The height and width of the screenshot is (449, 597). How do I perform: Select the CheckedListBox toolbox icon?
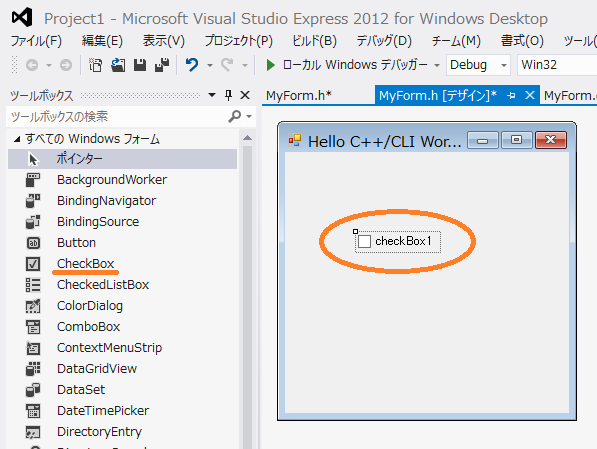click(33, 285)
